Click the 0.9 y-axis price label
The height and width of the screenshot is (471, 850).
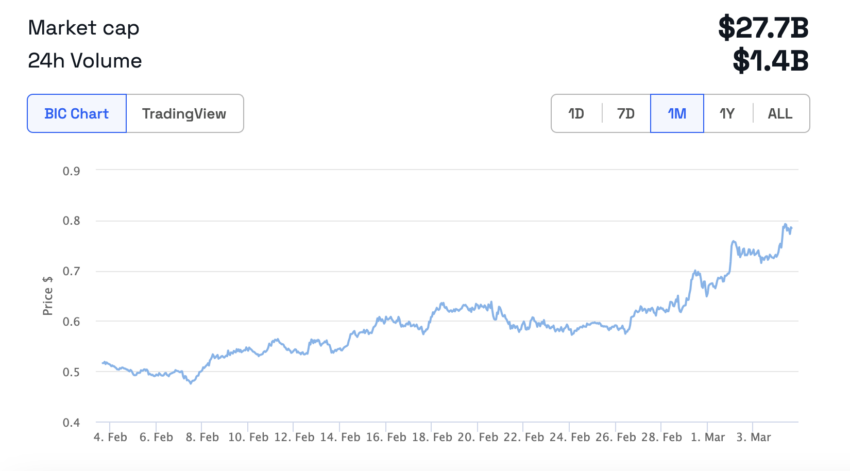pos(71,170)
